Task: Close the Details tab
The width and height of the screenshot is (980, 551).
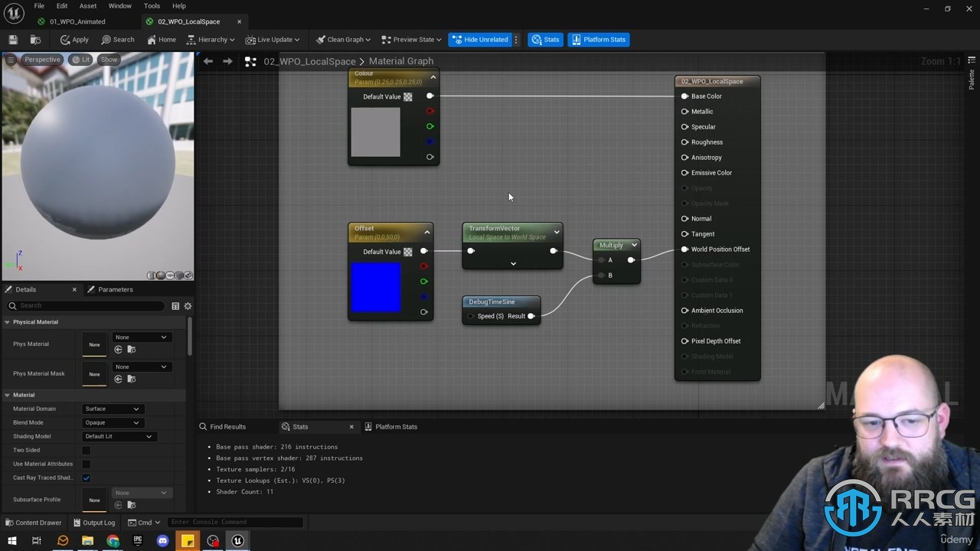Action: pos(74,289)
